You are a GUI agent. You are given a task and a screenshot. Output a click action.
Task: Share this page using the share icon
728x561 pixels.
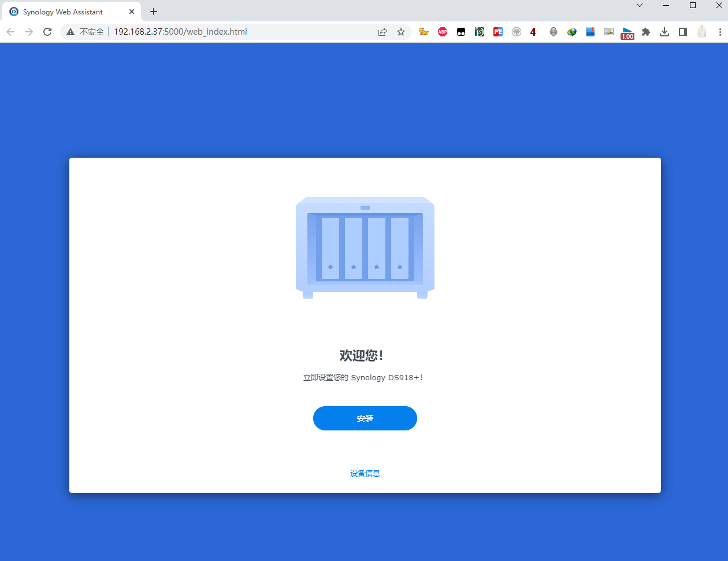coord(382,32)
